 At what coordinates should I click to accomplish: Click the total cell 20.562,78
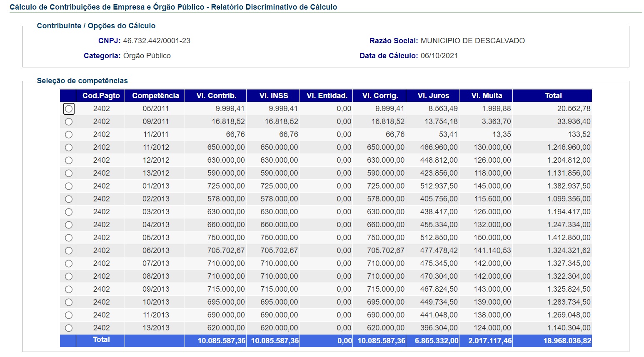point(574,109)
